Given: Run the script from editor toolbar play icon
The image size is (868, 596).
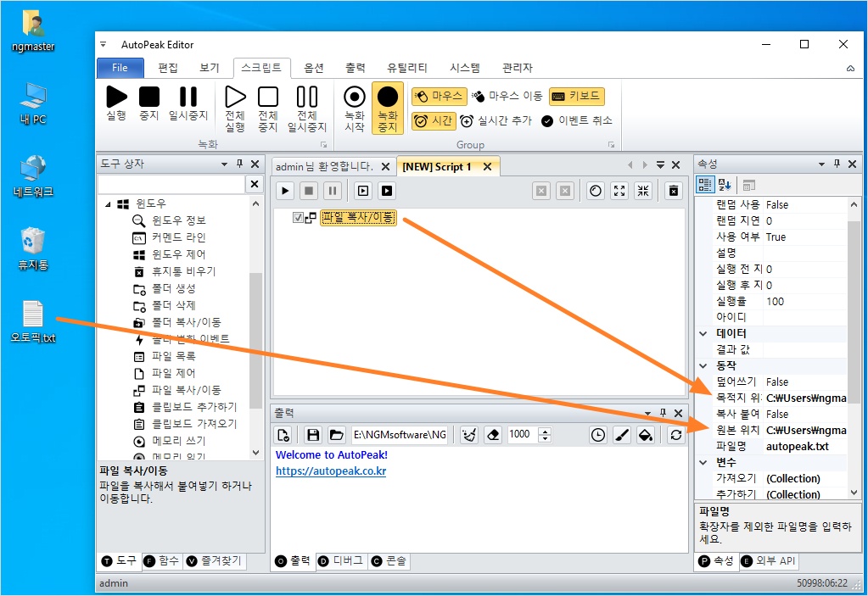Looking at the screenshot, I should coord(285,191).
